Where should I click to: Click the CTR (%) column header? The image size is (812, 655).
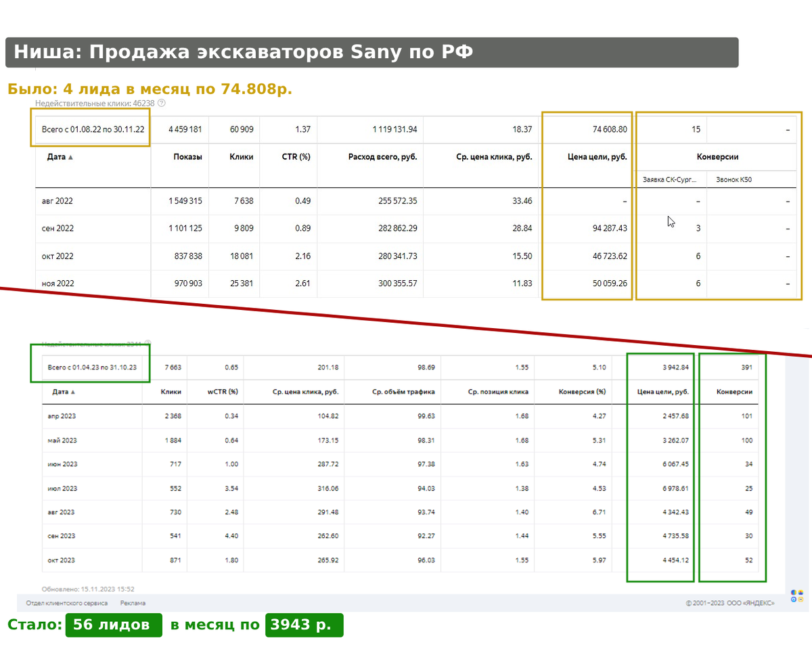point(296,157)
